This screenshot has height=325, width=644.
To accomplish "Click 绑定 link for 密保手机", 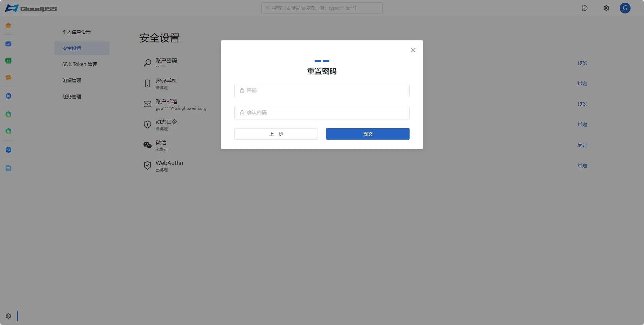I will point(582,83).
